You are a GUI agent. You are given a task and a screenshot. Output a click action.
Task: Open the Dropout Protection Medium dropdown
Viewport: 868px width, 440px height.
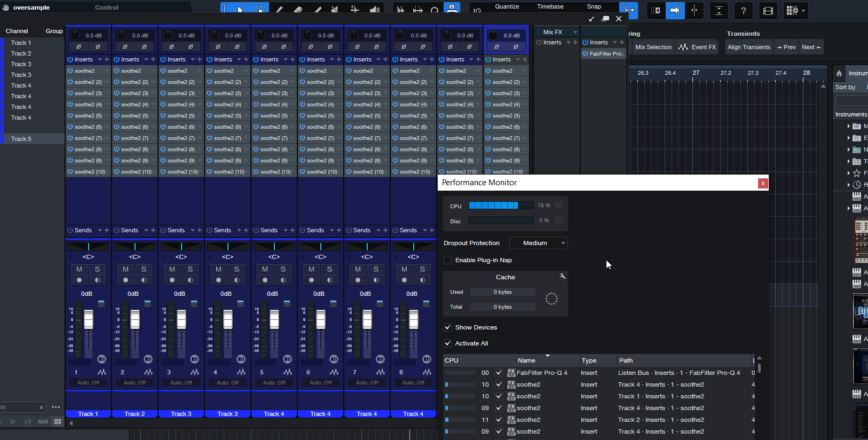[538, 243]
